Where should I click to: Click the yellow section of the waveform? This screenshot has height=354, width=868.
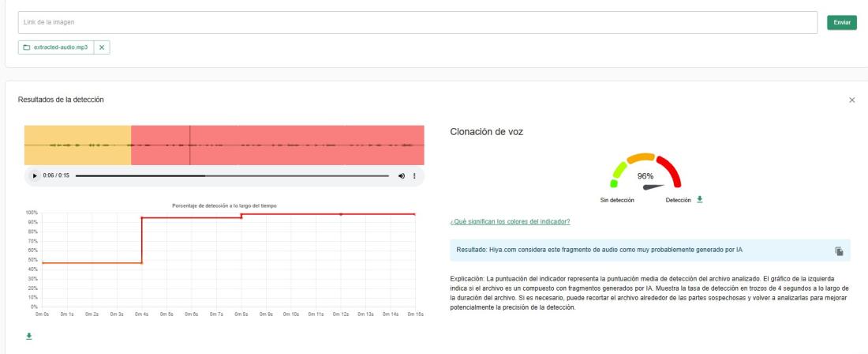point(77,145)
